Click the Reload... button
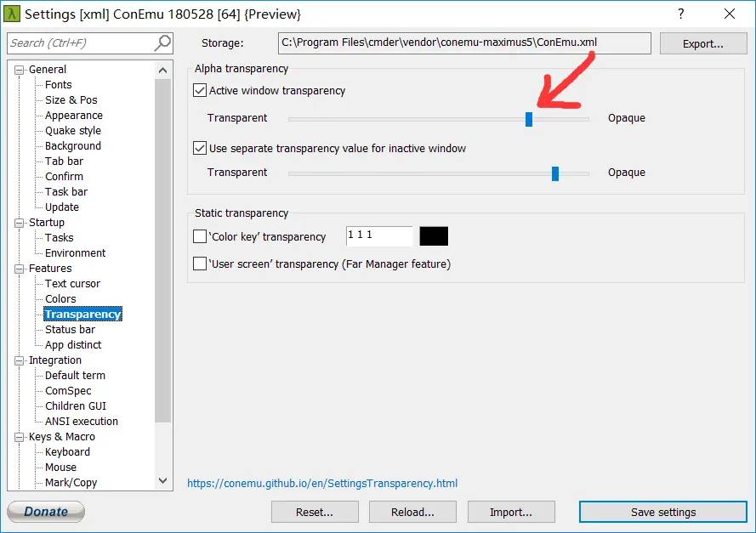The width and height of the screenshot is (756, 533). coord(412,513)
